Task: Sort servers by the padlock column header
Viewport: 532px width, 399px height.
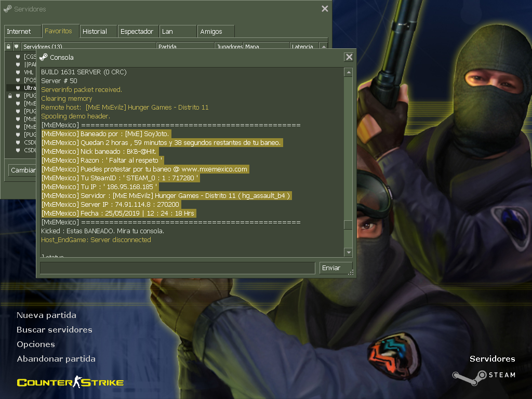Action: pos(8,46)
